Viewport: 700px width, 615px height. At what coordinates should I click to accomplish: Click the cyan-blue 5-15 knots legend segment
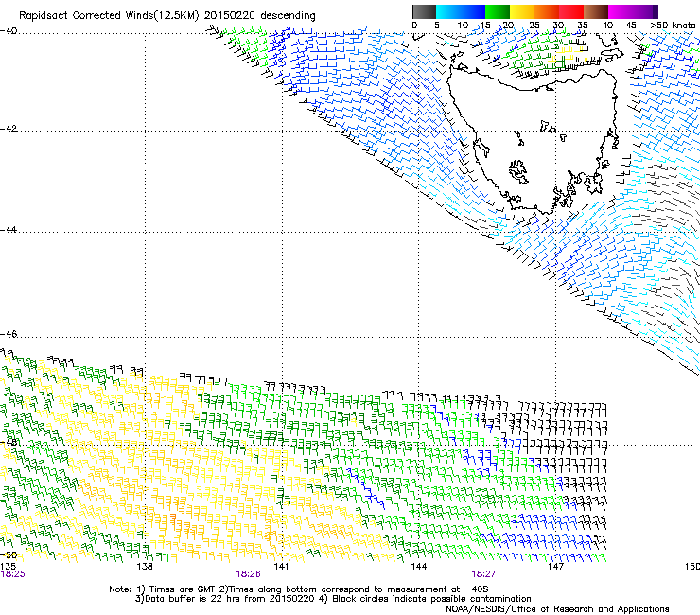click(461, 11)
